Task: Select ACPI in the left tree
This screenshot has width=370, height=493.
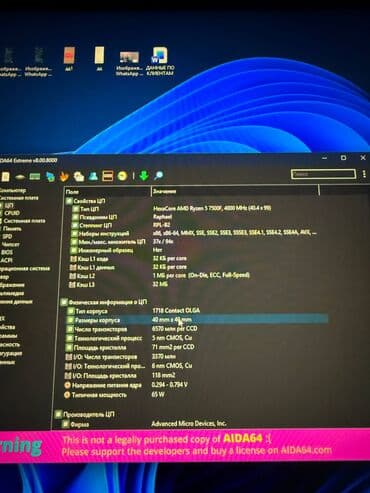Action: tap(6, 260)
